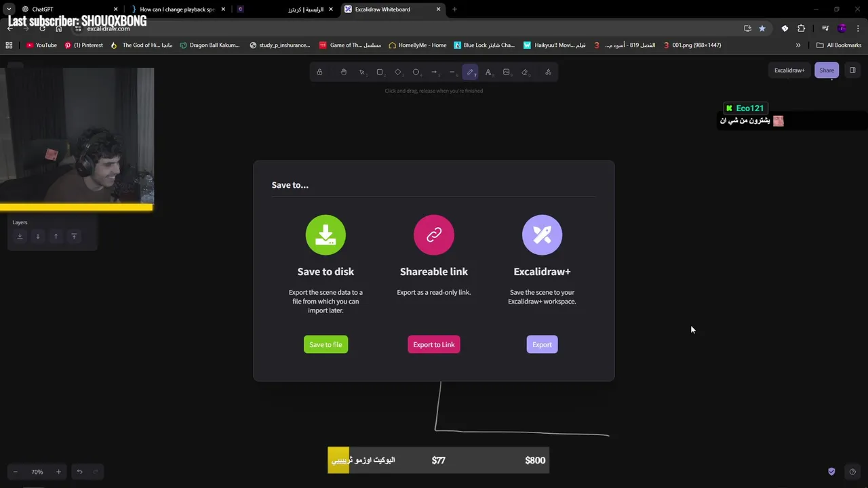Screen dimensions: 868x488
Task: Select the Hand panning tool
Action: pyautogui.click(x=344, y=72)
